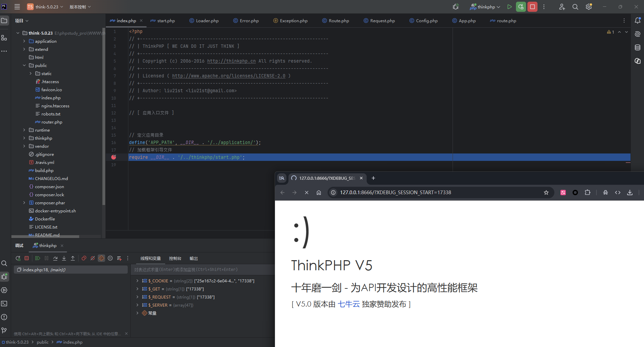The image size is (644, 347).
Task: Open the Git tool window
Action: coord(4,331)
